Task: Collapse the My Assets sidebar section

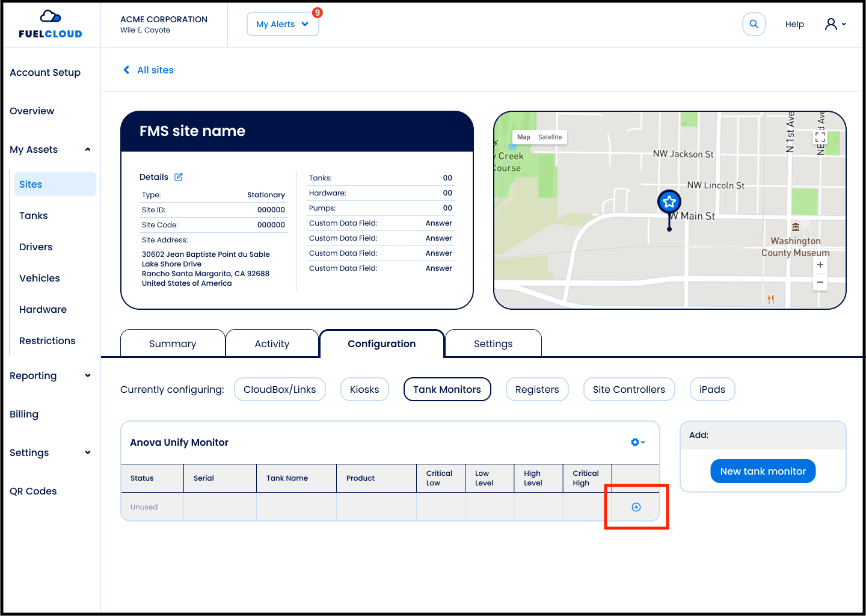Action: point(88,150)
